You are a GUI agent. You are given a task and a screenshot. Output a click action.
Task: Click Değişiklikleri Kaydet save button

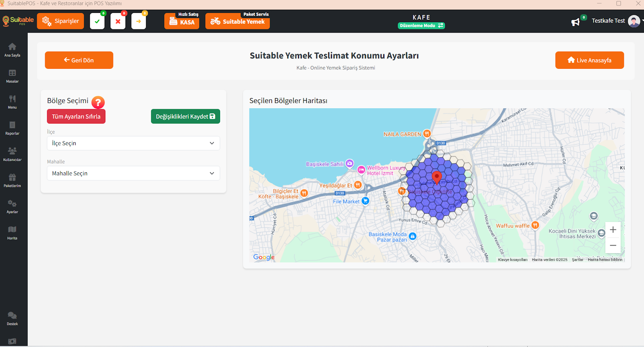coord(186,116)
